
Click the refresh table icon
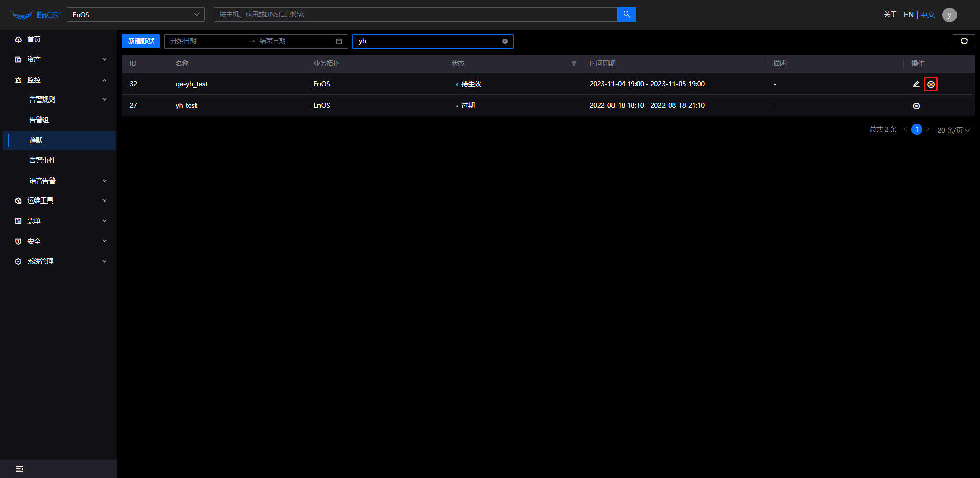click(964, 41)
